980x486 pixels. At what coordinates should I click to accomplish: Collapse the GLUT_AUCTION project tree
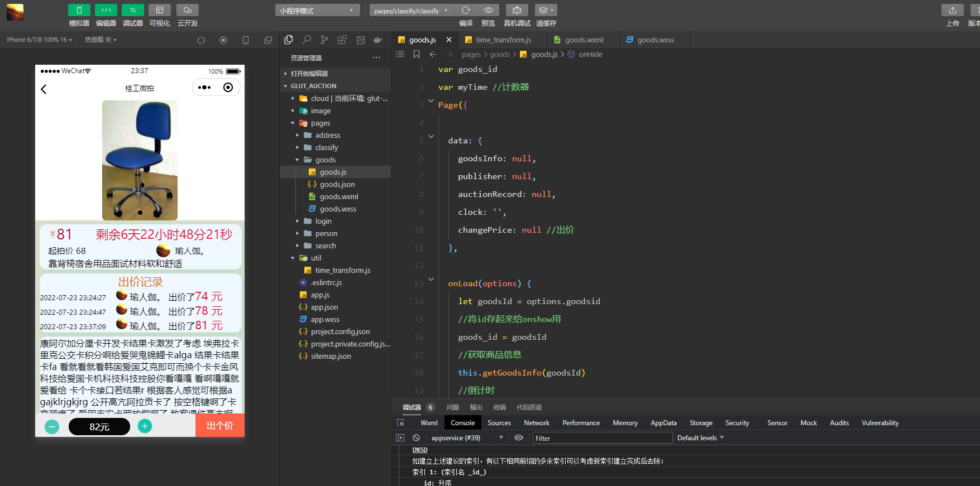[x=313, y=86]
